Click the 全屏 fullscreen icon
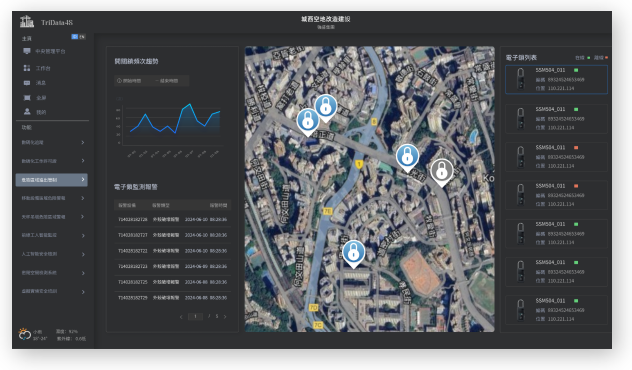632x370 pixels. (27, 98)
